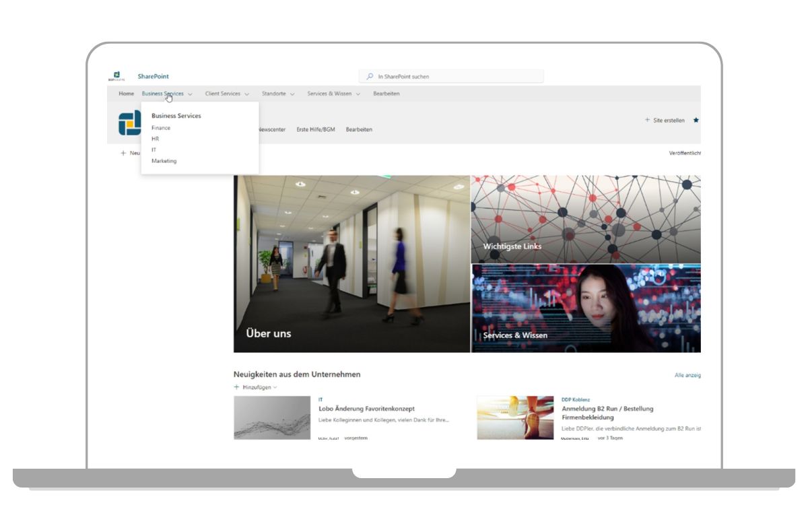Go to the Home navigation item
This screenshot has height=532, width=808.
pos(126,94)
